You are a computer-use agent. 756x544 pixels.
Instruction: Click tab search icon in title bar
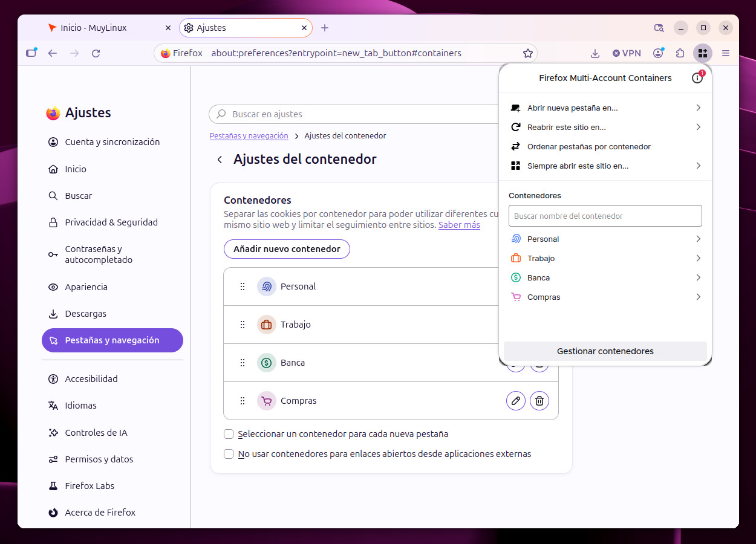659,28
